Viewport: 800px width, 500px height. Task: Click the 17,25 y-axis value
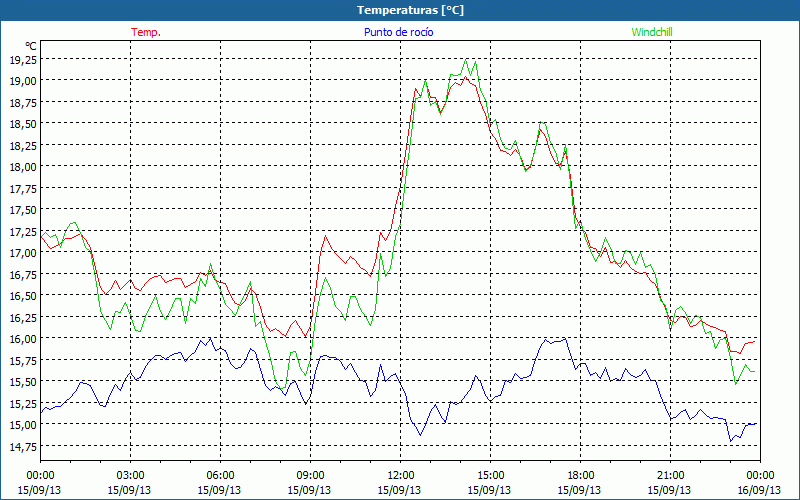pyautogui.click(x=22, y=231)
